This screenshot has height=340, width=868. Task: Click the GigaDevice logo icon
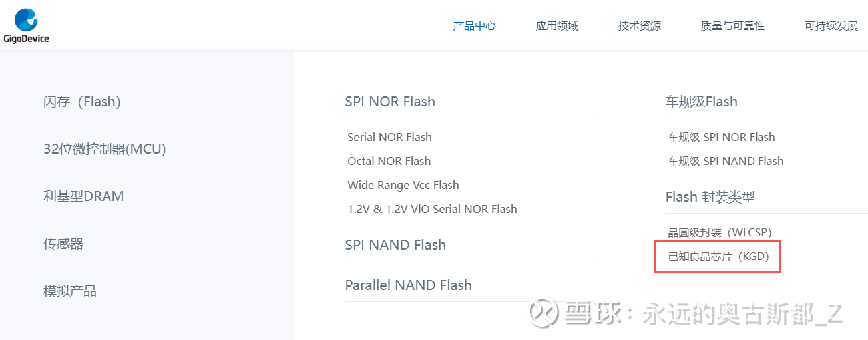[x=26, y=21]
